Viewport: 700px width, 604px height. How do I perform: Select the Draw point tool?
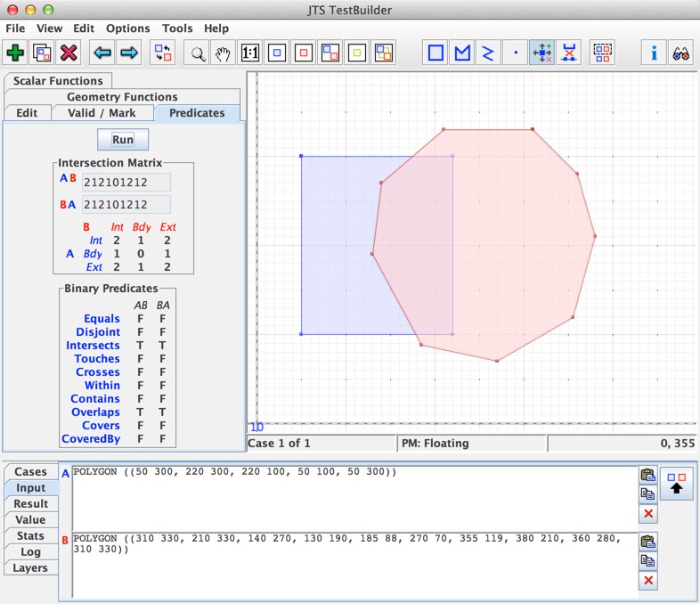[x=516, y=53]
